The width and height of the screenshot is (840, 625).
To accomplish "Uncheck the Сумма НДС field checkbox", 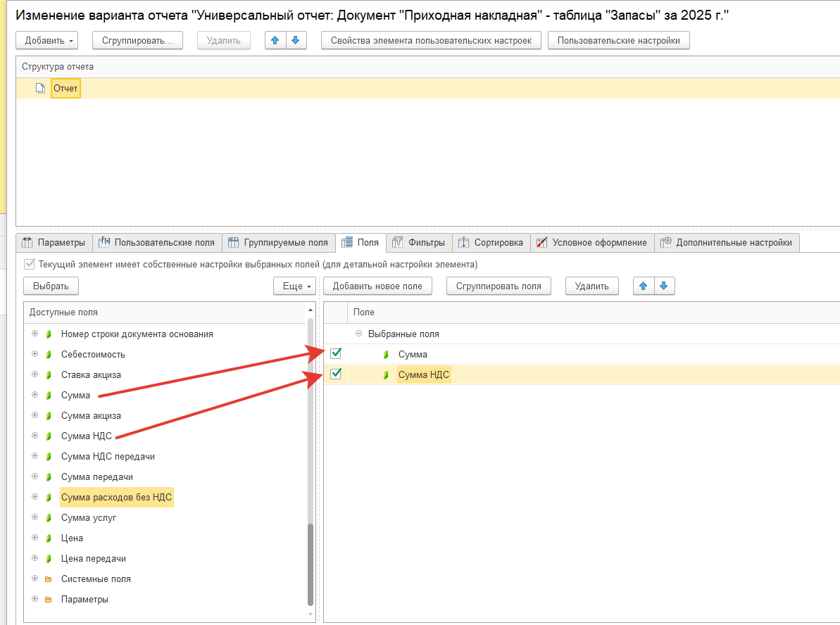I will click(x=336, y=374).
